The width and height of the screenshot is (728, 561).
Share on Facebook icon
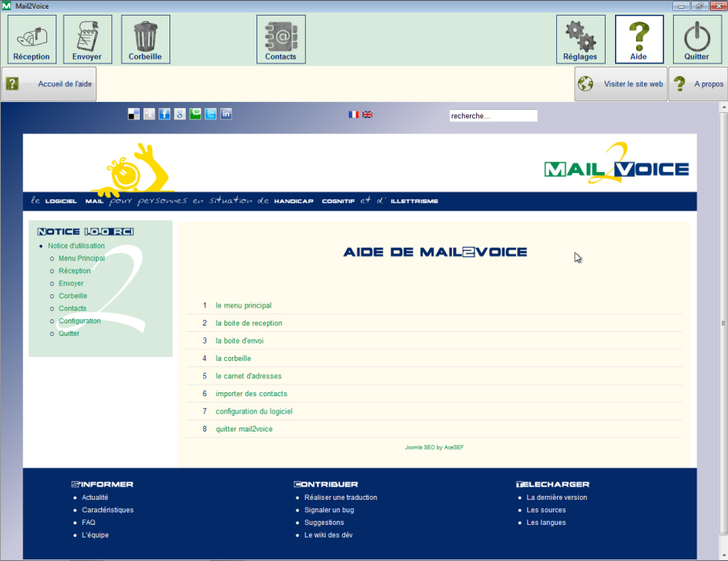165,115
